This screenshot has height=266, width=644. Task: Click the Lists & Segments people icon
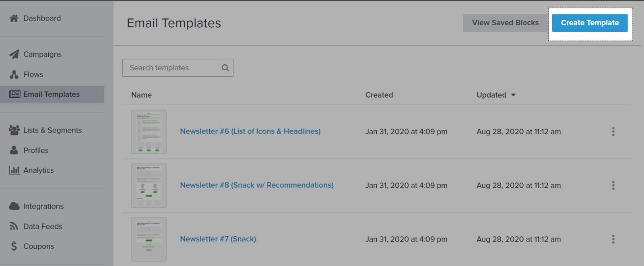point(14,130)
